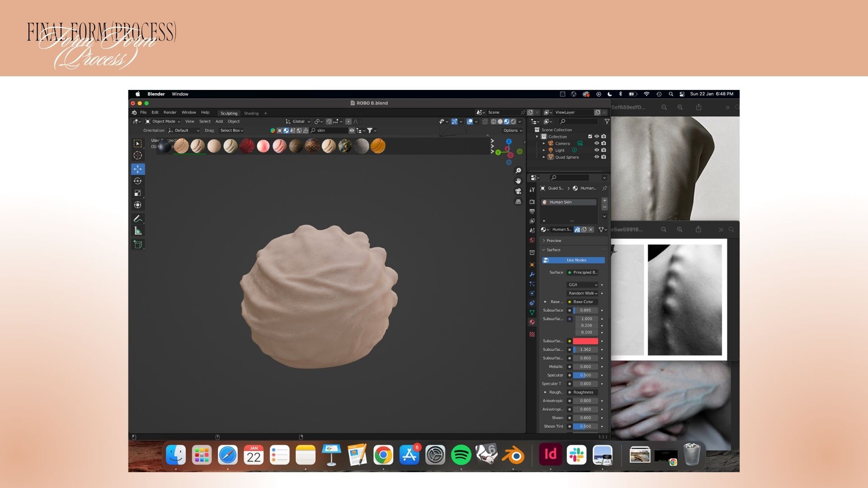Image resolution: width=868 pixels, height=488 pixels.
Task: Click the viewport zoom magnifier icon
Action: pyautogui.click(x=518, y=171)
